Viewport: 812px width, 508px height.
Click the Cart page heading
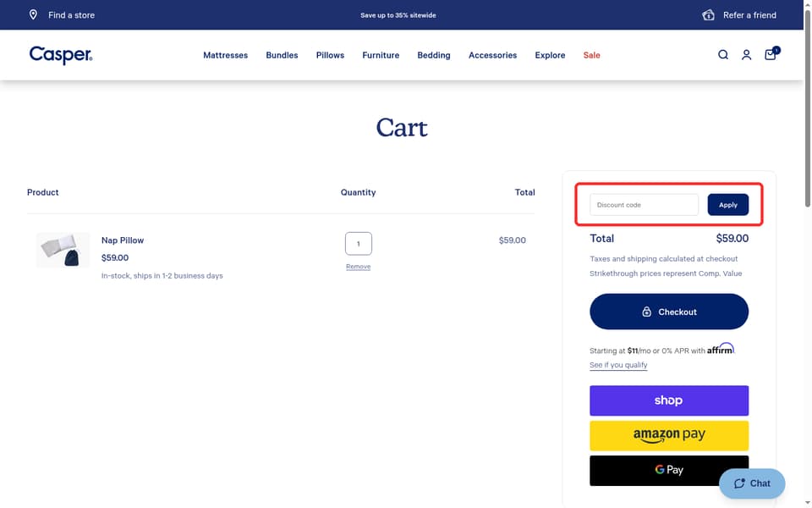click(x=401, y=128)
